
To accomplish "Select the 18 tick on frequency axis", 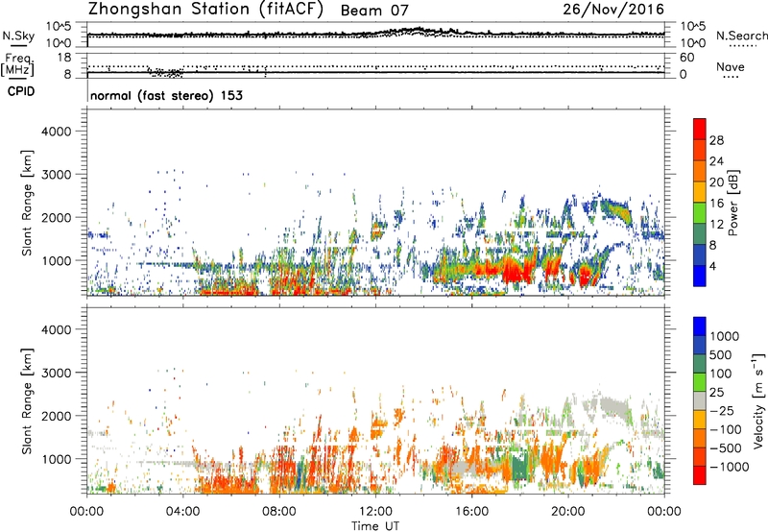I will [64, 58].
